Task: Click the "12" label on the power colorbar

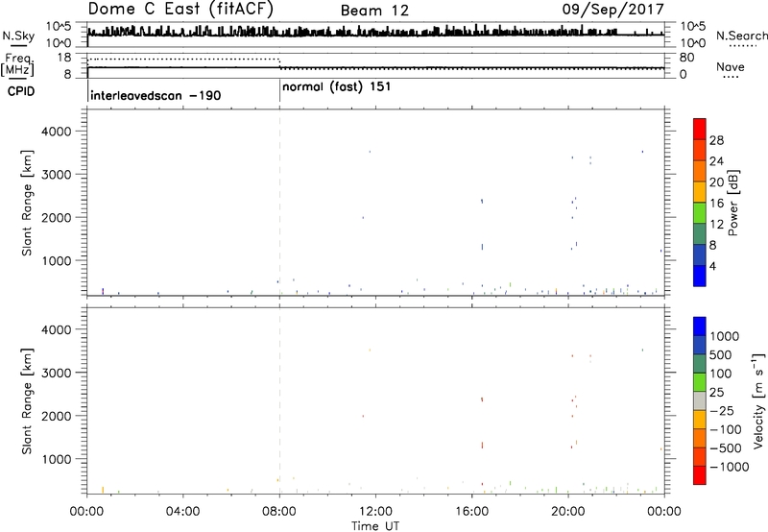Action: 716,225
